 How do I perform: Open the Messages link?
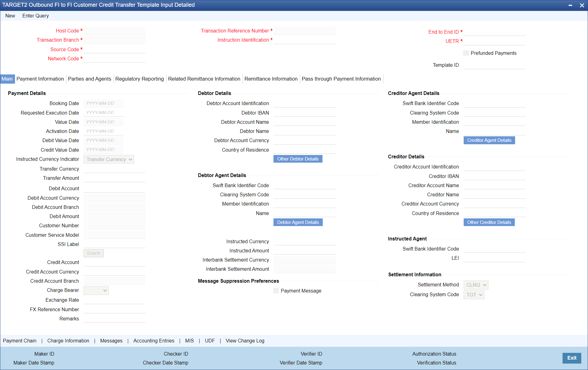111,341
